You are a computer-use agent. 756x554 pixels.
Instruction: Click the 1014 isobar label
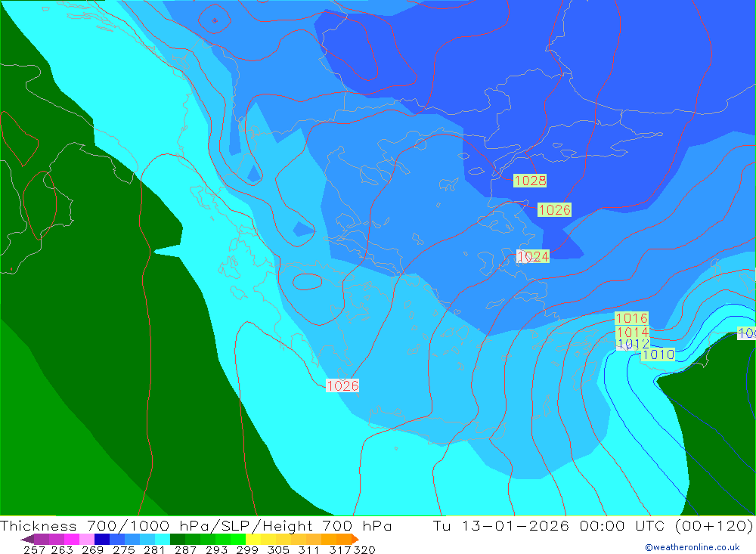pyautogui.click(x=633, y=333)
